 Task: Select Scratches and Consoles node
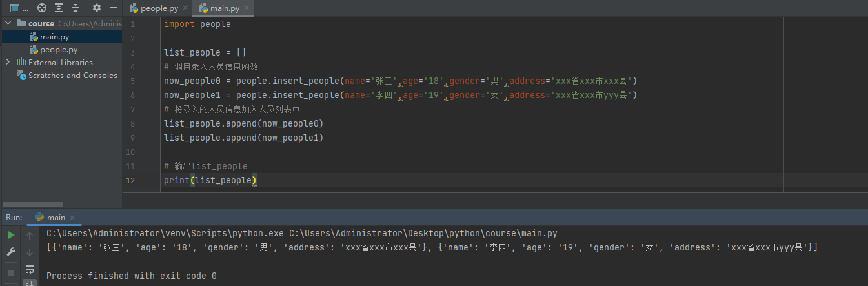point(73,76)
